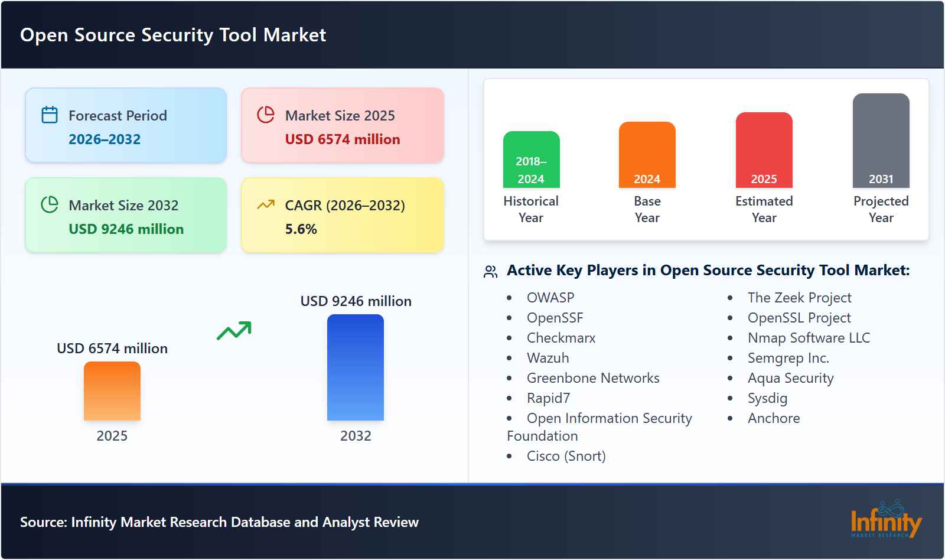Select "Greenbone Networks" in the key players list
This screenshot has height=560, width=945.
[593, 378]
